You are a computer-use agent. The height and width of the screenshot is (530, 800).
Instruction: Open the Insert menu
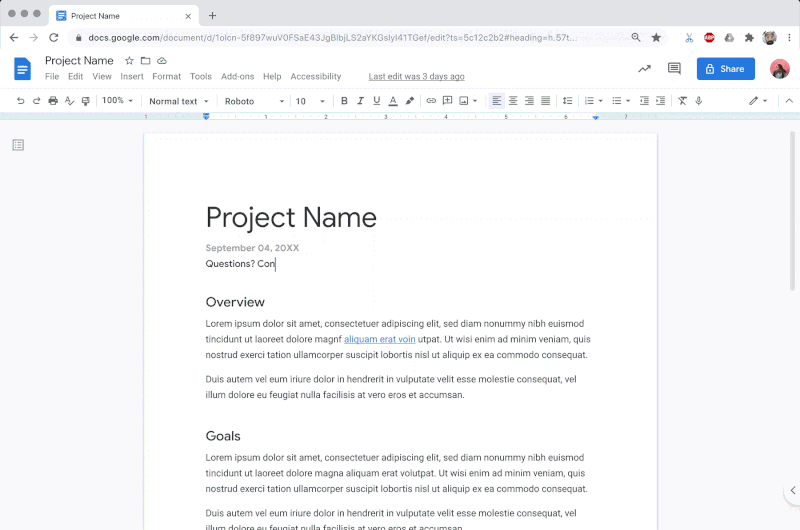(132, 77)
